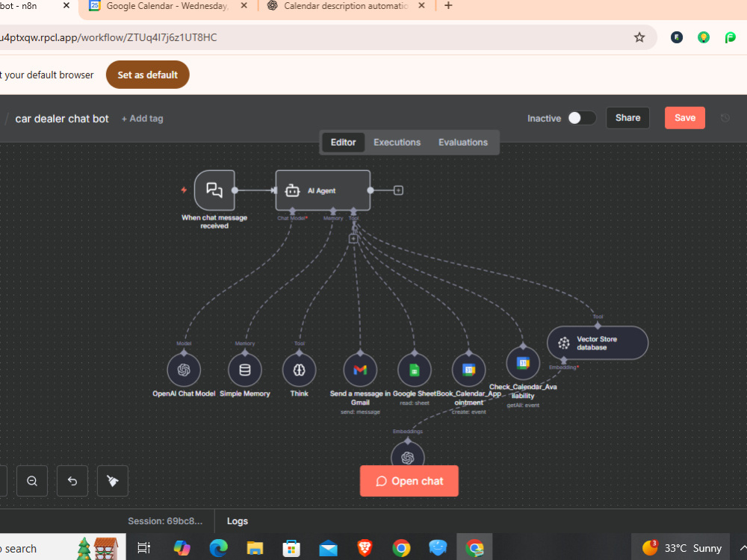This screenshot has height=560, width=747.
Task: Open Brave browser from taskbar
Action: tap(365, 548)
